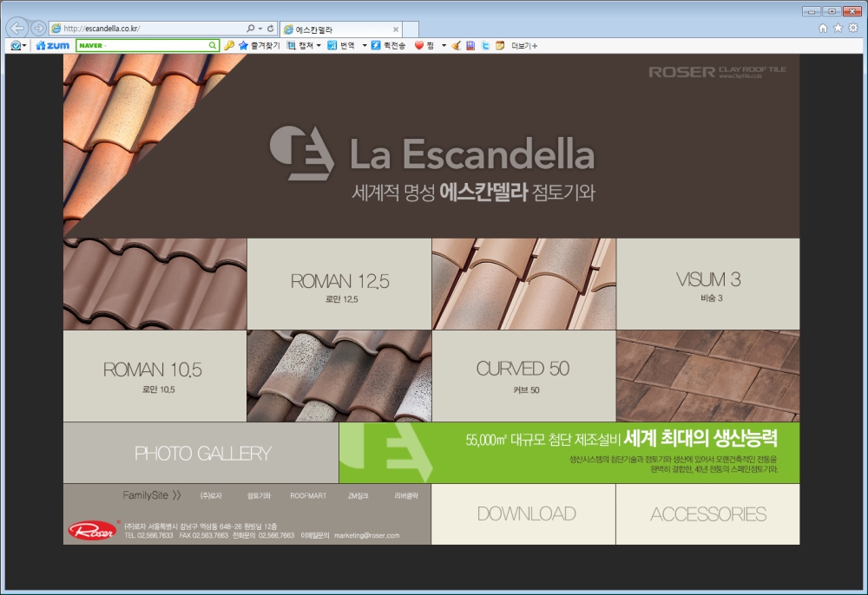This screenshot has width=868, height=595.
Task: Click the Twitter bird toolbar icon
Action: [485, 45]
